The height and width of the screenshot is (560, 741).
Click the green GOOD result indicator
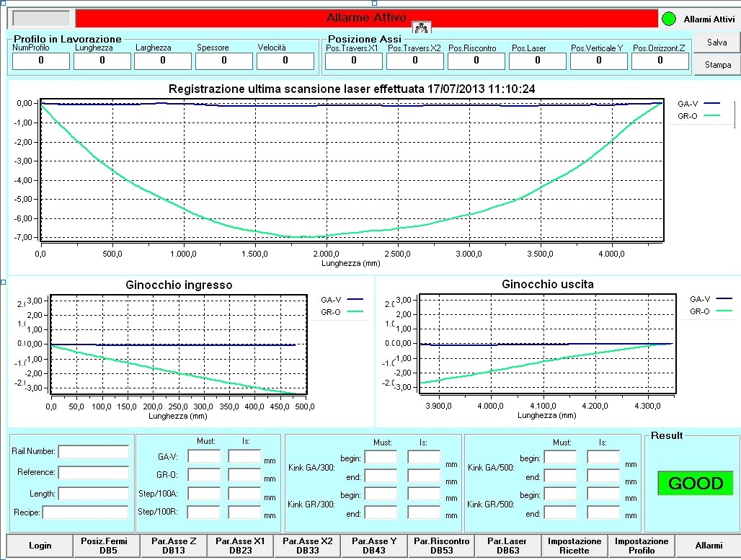click(694, 484)
